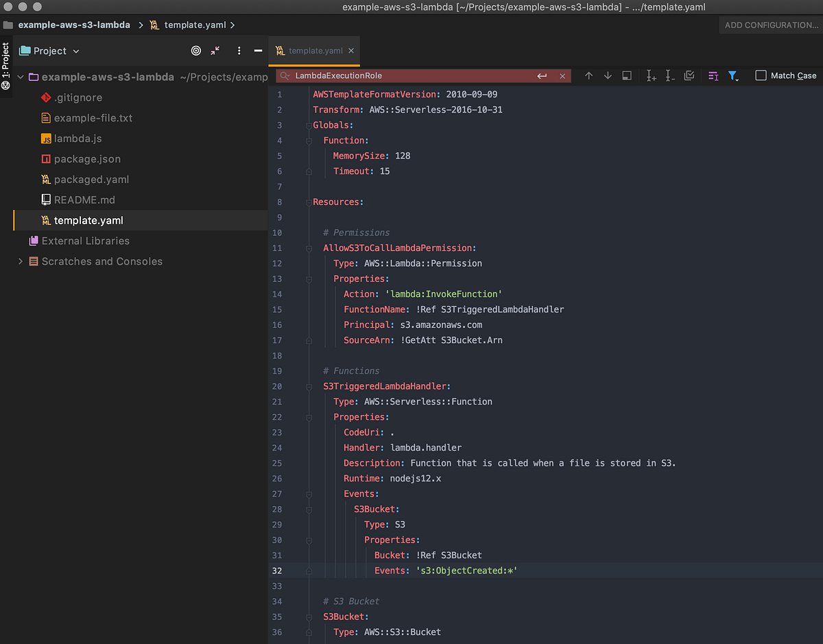823x644 pixels.
Task: Open package.json file
Action: coord(87,159)
